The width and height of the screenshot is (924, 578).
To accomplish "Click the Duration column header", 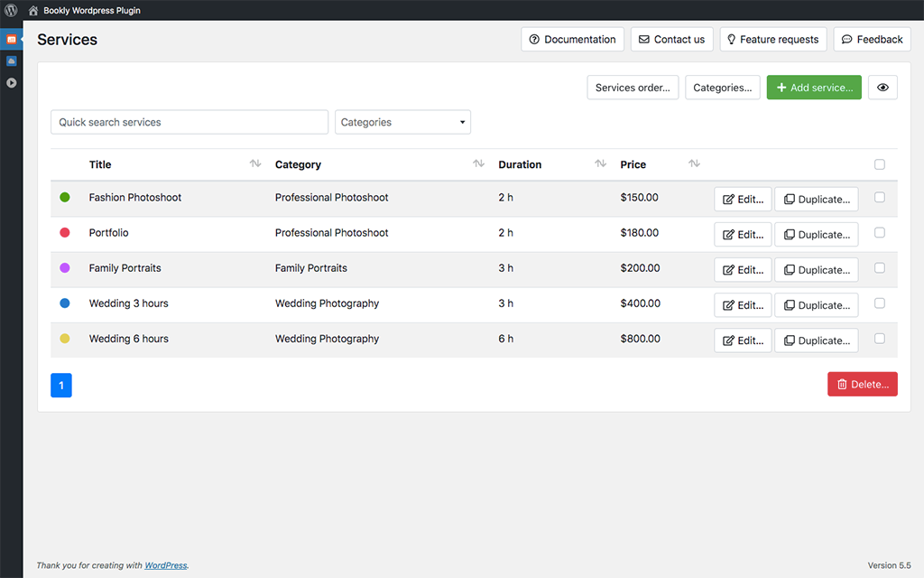I will 520,164.
